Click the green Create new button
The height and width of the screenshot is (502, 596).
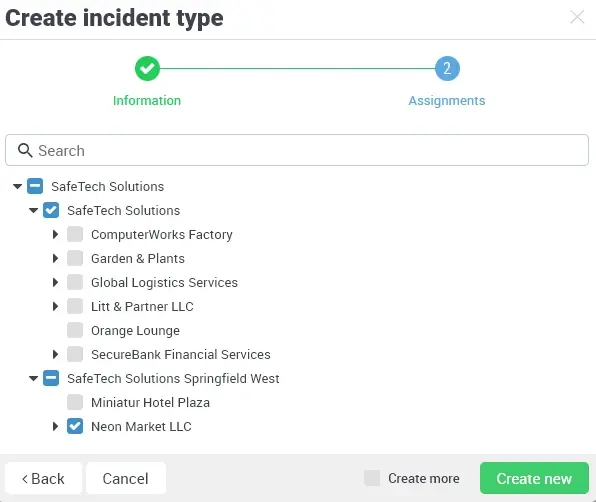(x=534, y=478)
